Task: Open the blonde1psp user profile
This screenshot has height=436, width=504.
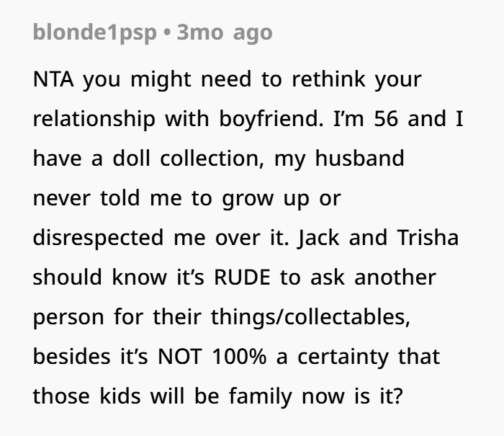Action: point(95,33)
